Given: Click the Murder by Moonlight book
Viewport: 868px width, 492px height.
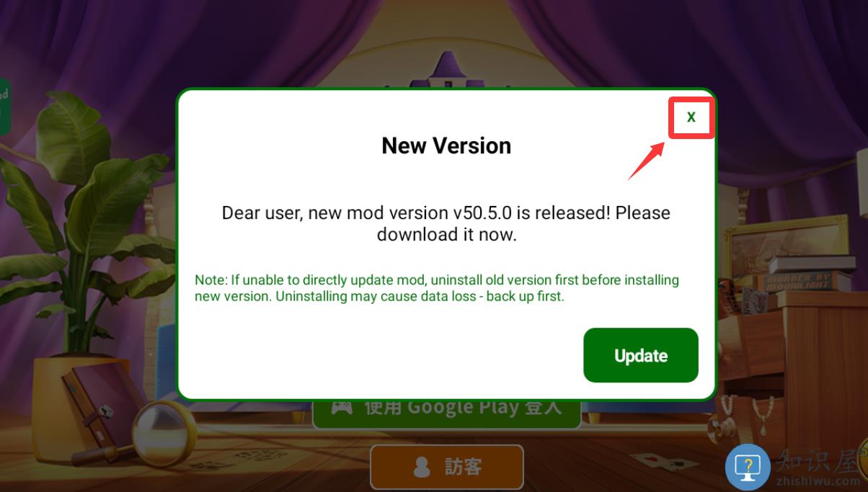Looking at the screenshot, I should tap(797, 280).
